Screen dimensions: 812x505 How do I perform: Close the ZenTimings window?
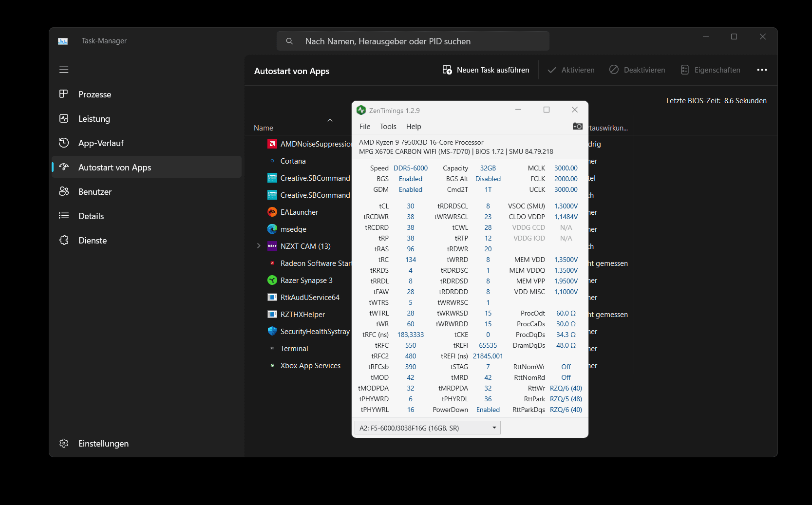[x=575, y=110]
